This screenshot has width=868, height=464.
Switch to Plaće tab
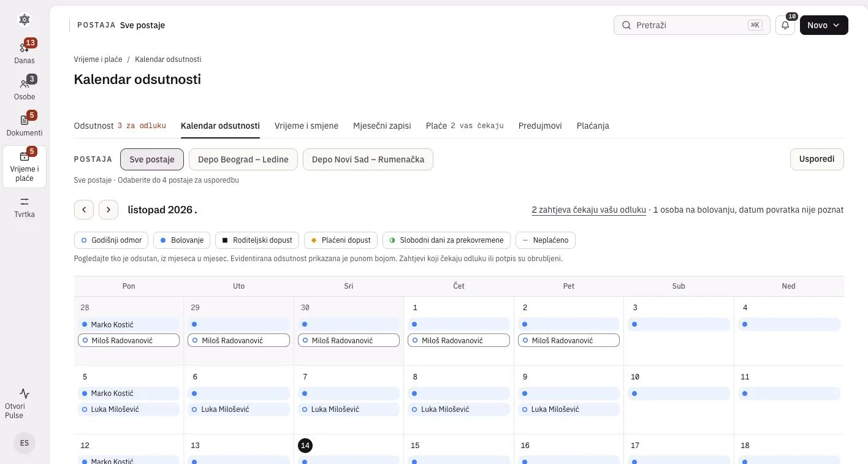tap(465, 126)
